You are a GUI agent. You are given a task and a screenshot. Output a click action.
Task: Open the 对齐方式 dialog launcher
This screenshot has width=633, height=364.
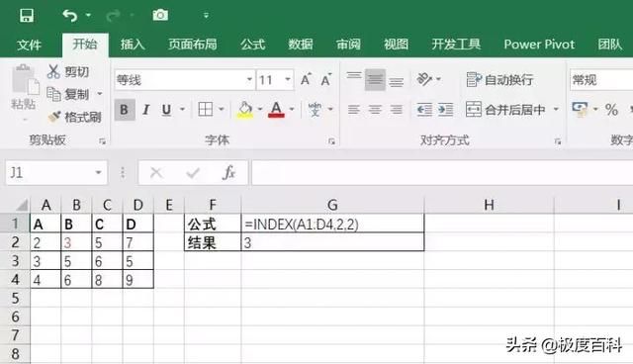558,141
